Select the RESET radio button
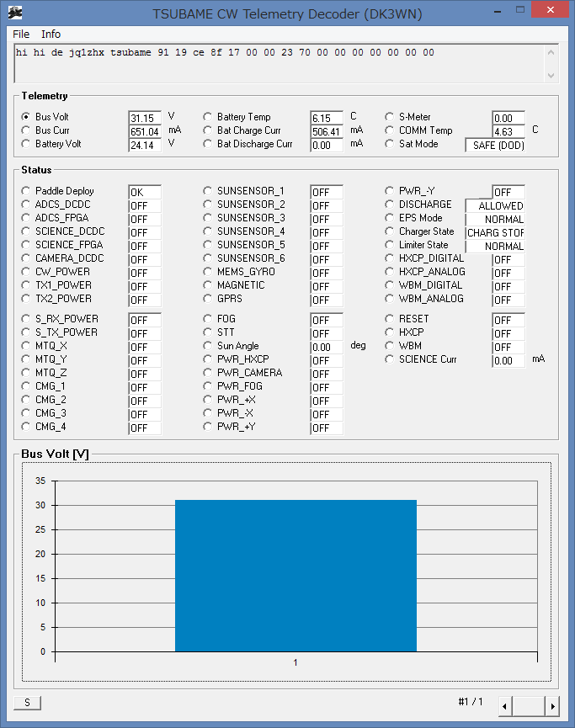 point(389,318)
